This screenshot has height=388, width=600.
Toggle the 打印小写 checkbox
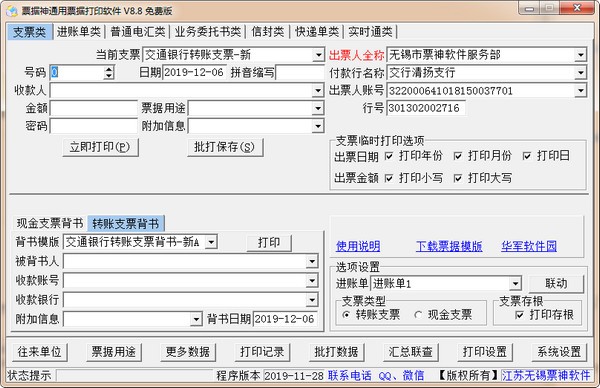[389, 178]
